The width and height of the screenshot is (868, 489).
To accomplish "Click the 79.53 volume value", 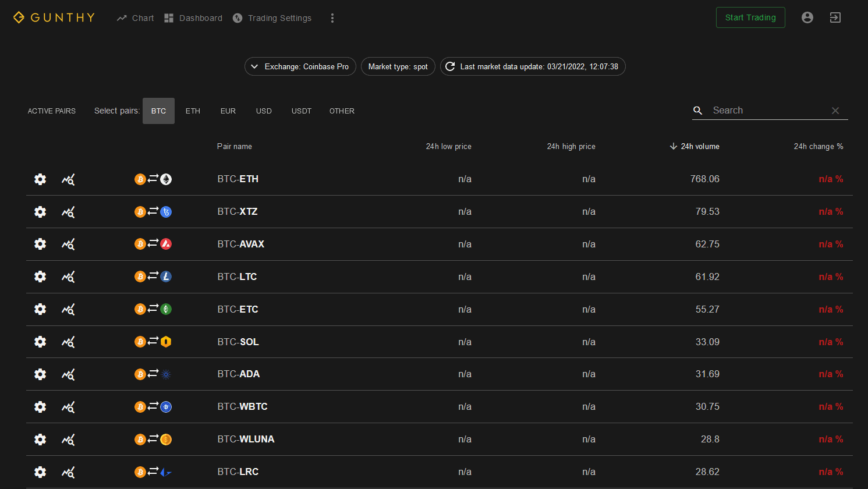I will [707, 212].
